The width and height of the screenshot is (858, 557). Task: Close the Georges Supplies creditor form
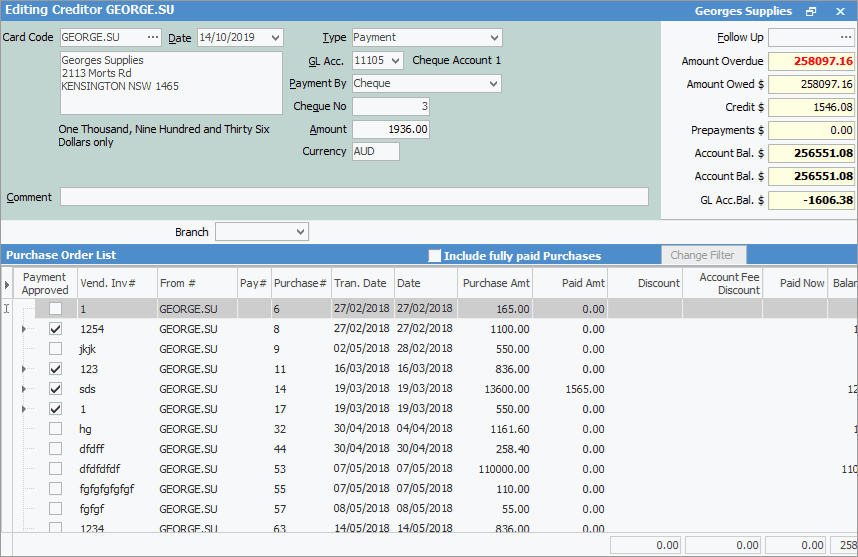838,12
